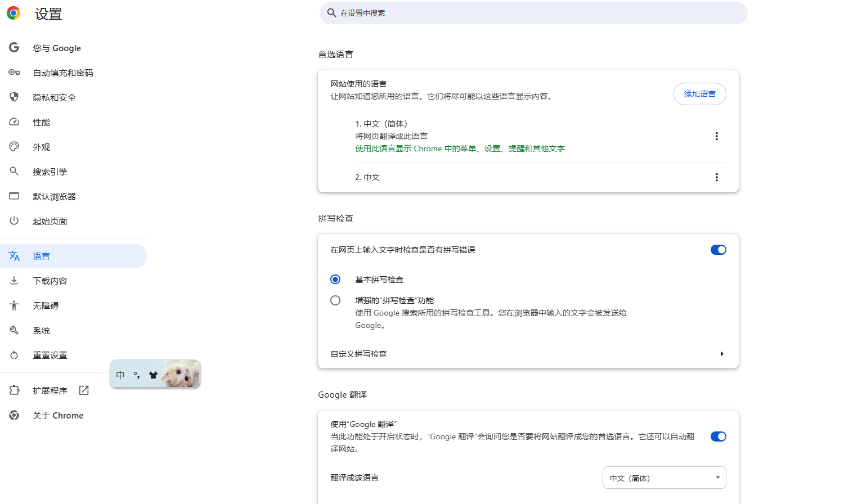Toggle 使用 Google 翻译 switch
The width and height of the screenshot is (862, 504).
tap(718, 436)
